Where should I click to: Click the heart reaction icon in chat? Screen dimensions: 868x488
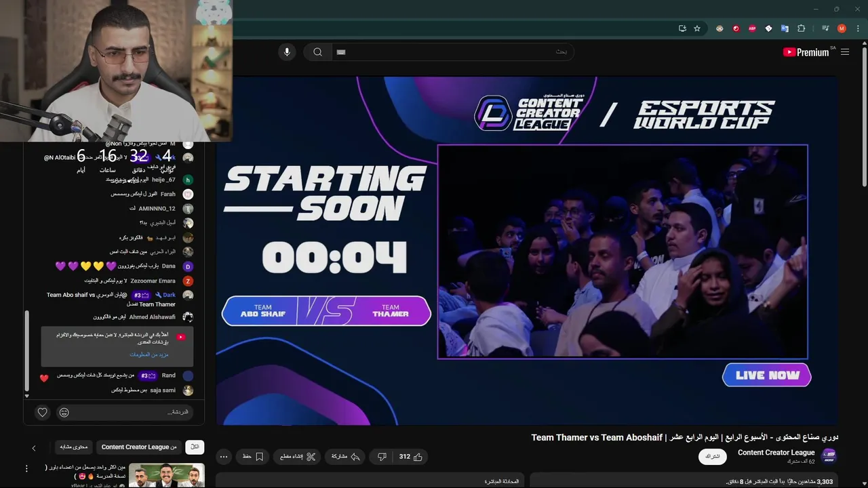pos(43,412)
